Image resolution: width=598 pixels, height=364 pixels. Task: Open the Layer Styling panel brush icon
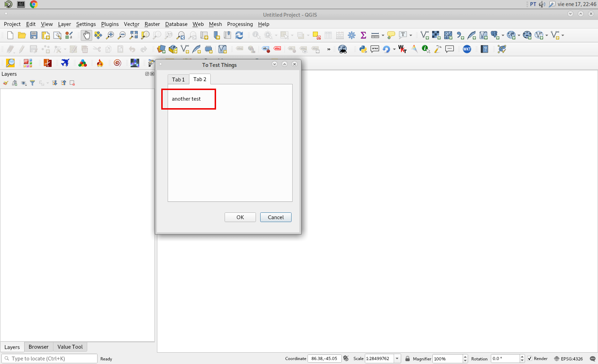click(6, 83)
